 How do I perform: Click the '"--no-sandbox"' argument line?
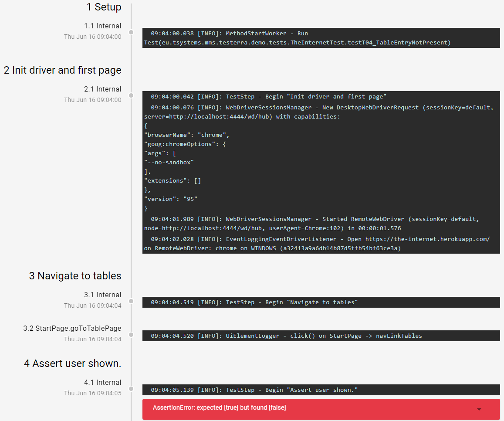[x=169, y=163]
